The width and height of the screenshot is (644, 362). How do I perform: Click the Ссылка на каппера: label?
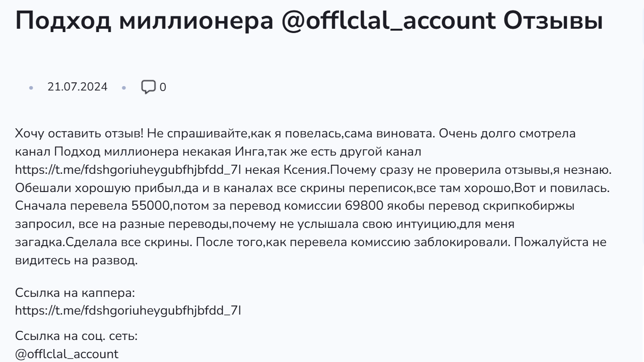[x=75, y=293]
